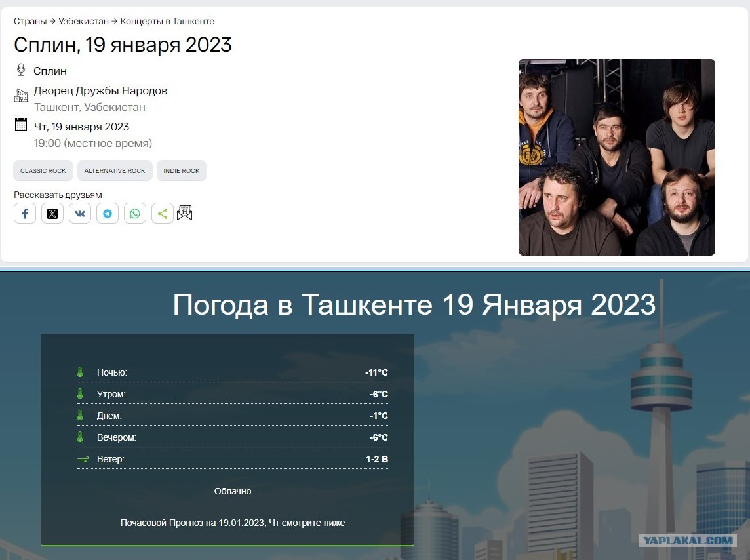Open the artist link Сплин
This screenshot has height=560, width=750.
[x=50, y=71]
